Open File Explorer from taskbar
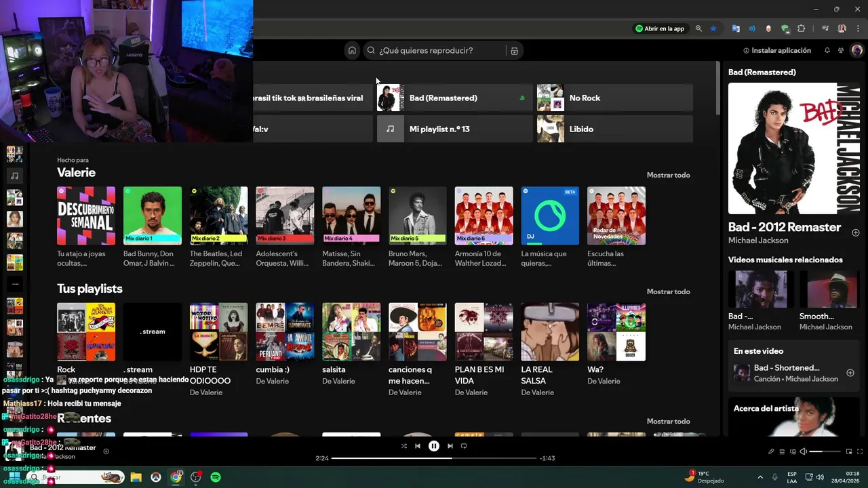The width and height of the screenshot is (868, 488). click(x=136, y=477)
